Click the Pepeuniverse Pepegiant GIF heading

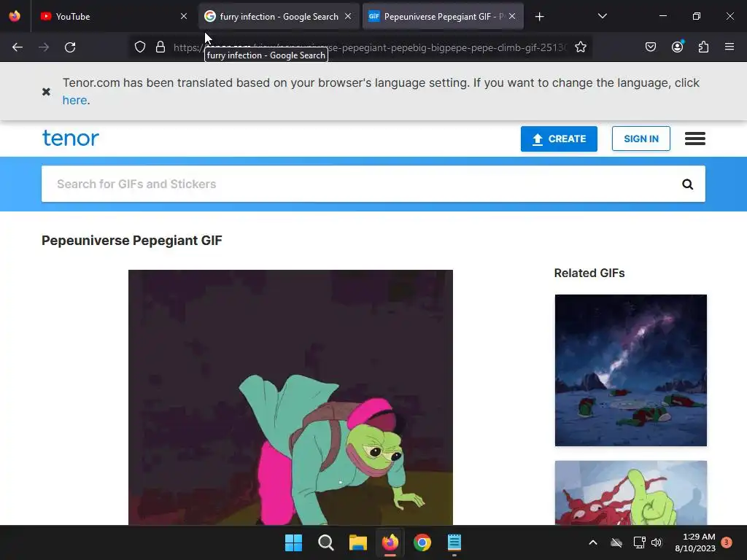point(132,241)
